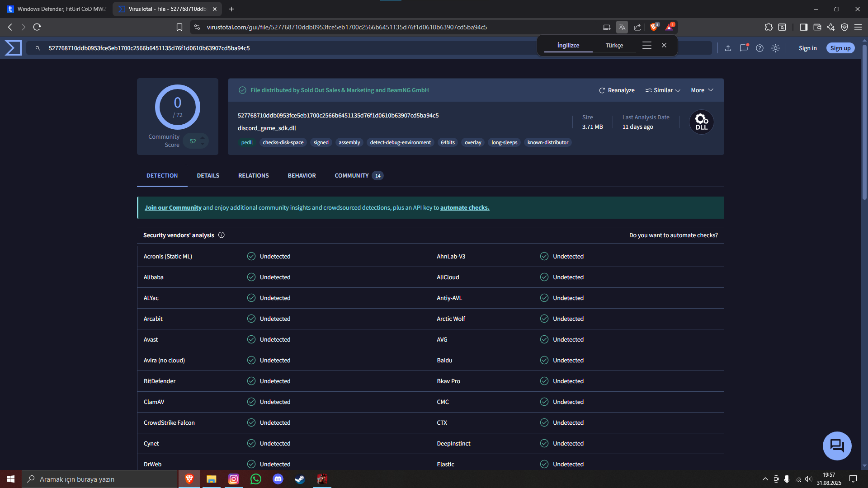868x488 pixels.
Task: Open File Explorer from the taskbar
Action: [212, 479]
